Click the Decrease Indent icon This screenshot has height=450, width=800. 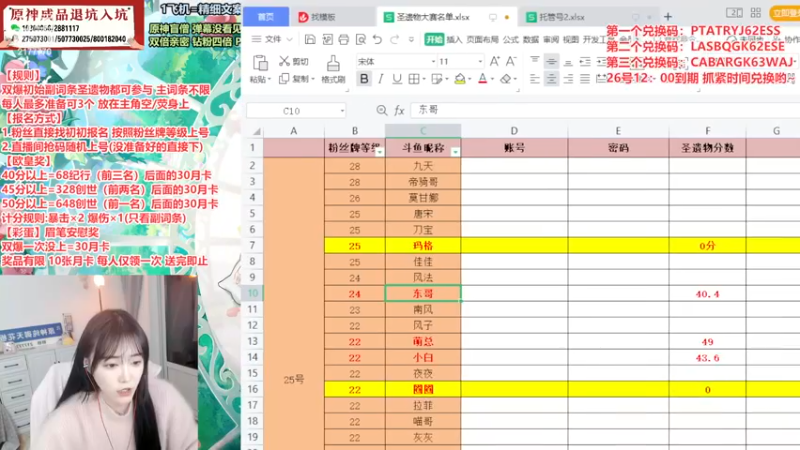point(585,61)
